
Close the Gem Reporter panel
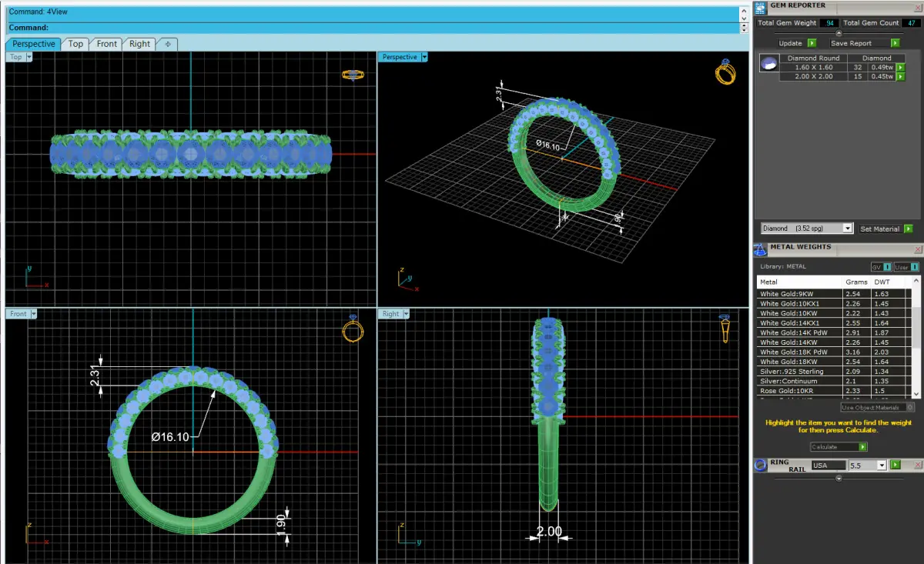(x=917, y=7)
